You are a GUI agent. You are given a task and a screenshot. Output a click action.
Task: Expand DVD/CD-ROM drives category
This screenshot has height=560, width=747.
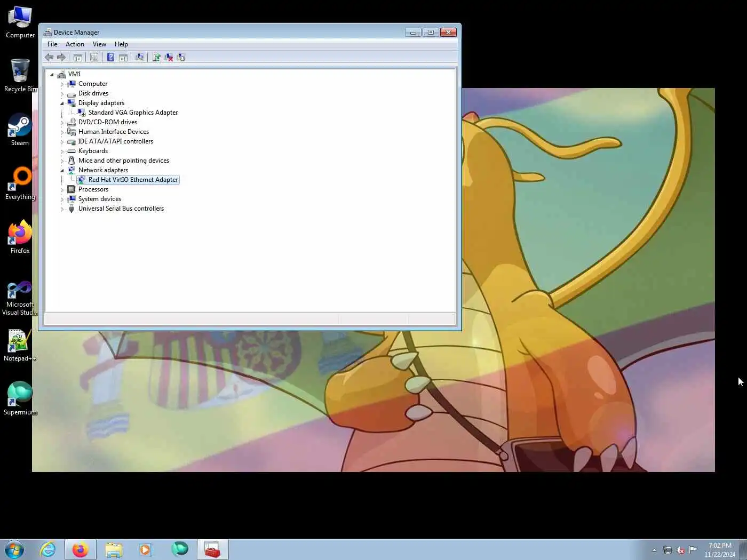62,123
